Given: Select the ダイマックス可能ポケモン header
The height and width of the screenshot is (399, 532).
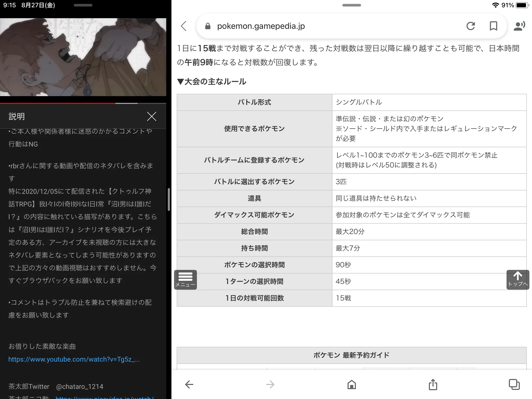Looking at the screenshot, I should point(255,215).
